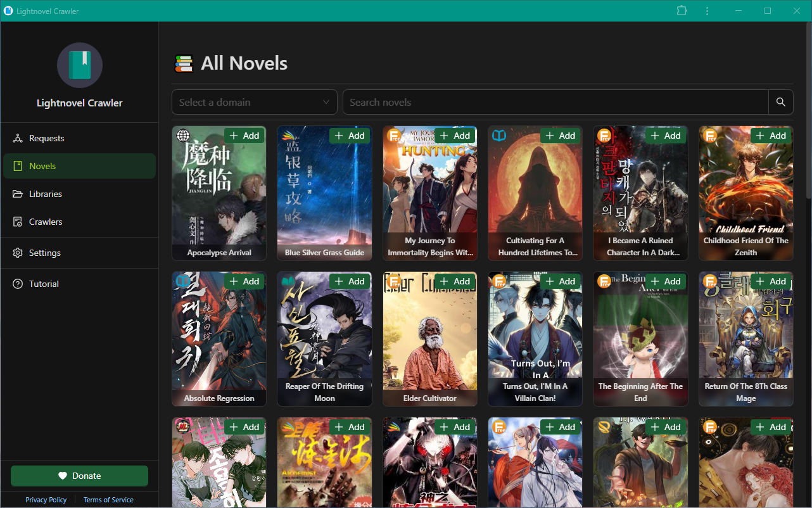Open the Requests page
This screenshot has width=812, height=508.
pyautogui.click(x=80, y=138)
